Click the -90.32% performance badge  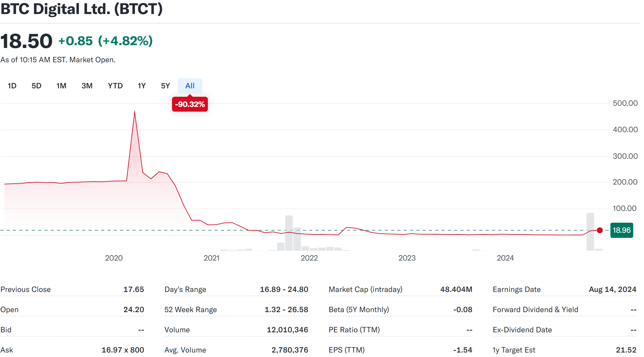coord(190,104)
